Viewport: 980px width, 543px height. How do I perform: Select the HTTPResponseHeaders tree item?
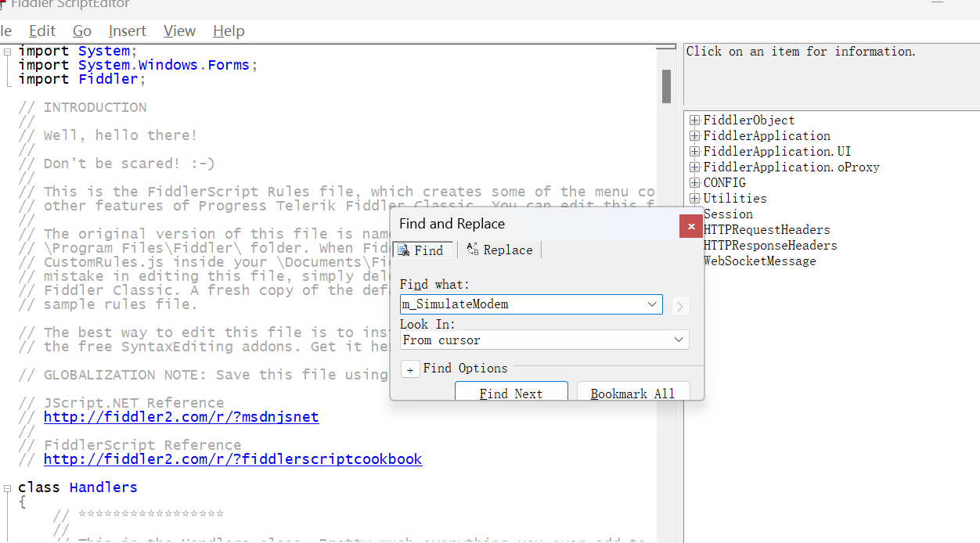[x=770, y=246]
